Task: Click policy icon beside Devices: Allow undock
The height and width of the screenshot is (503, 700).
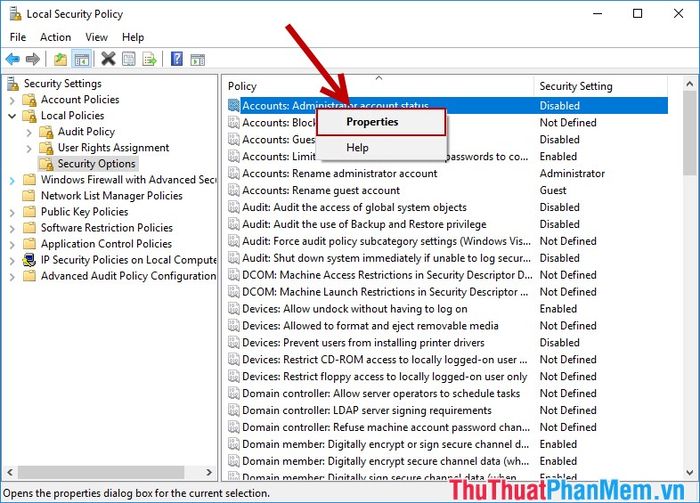Action: pyautogui.click(x=233, y=308)
